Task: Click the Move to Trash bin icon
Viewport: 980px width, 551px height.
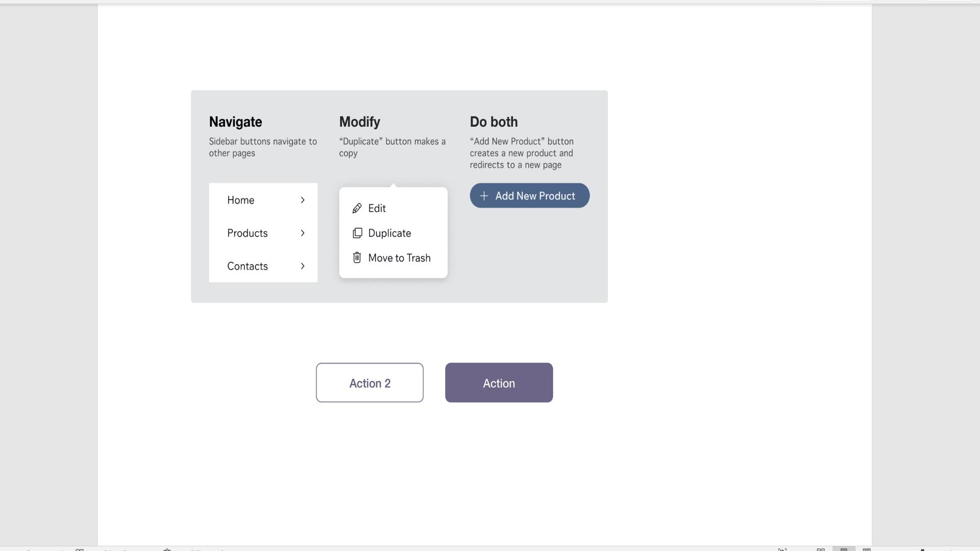Action: (x=357, y=257)
